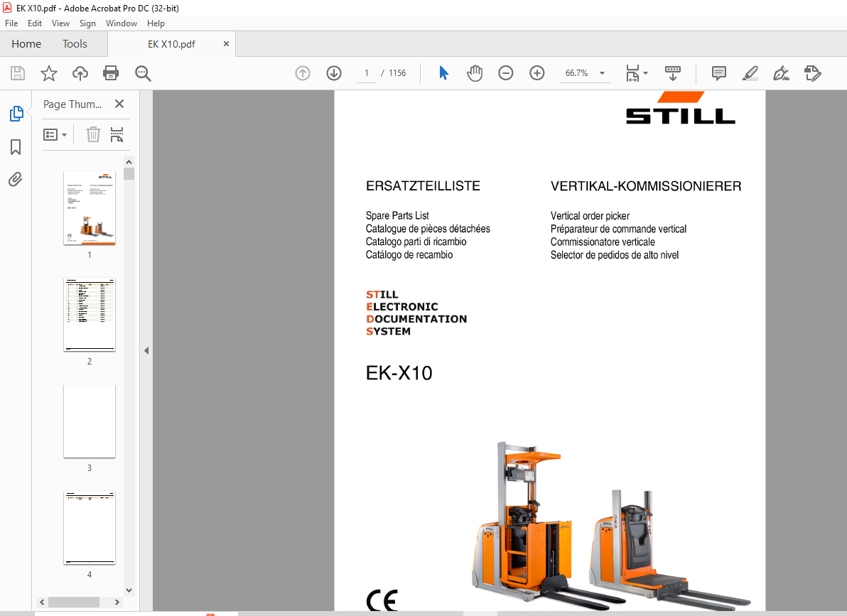Click thumbnail panel scroll down arrow

click(x=129, y=590)
